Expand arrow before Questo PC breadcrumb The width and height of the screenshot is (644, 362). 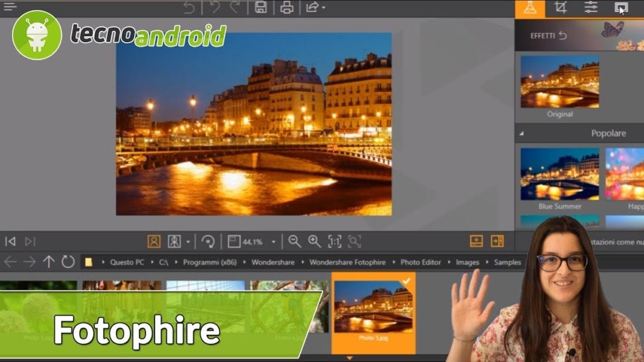point(103,262)
